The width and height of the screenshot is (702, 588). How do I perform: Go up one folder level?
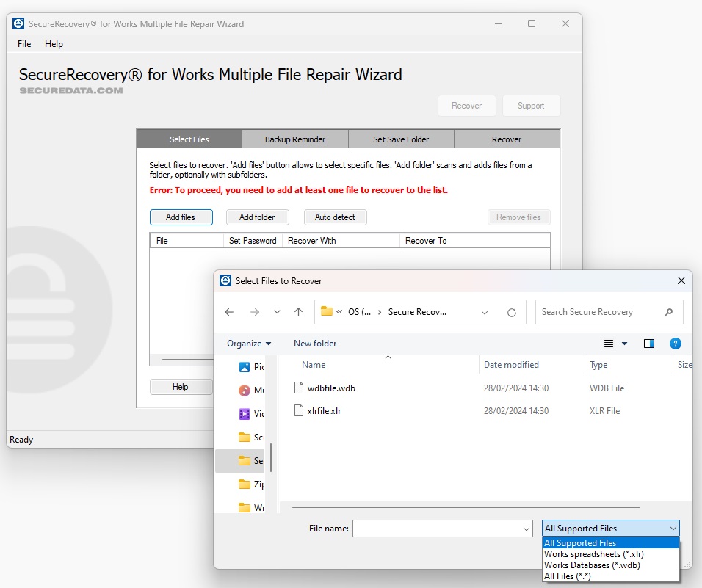(298, 312)
